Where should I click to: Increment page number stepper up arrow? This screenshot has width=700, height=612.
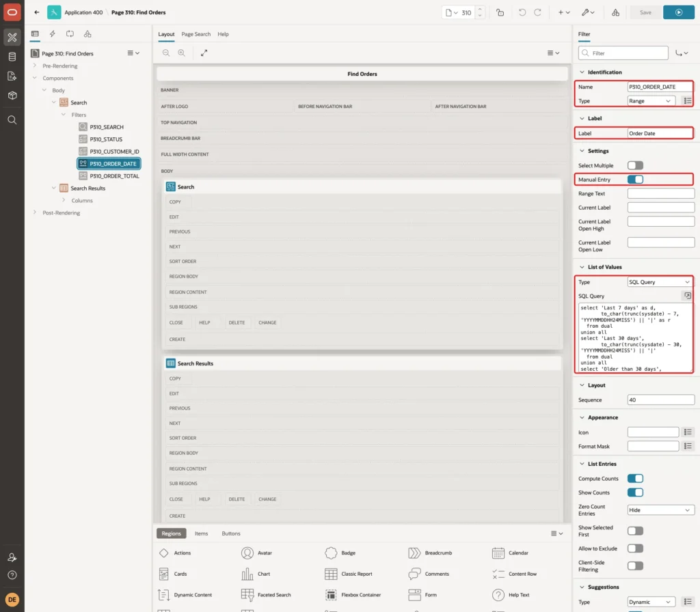(x=480, y=9)
